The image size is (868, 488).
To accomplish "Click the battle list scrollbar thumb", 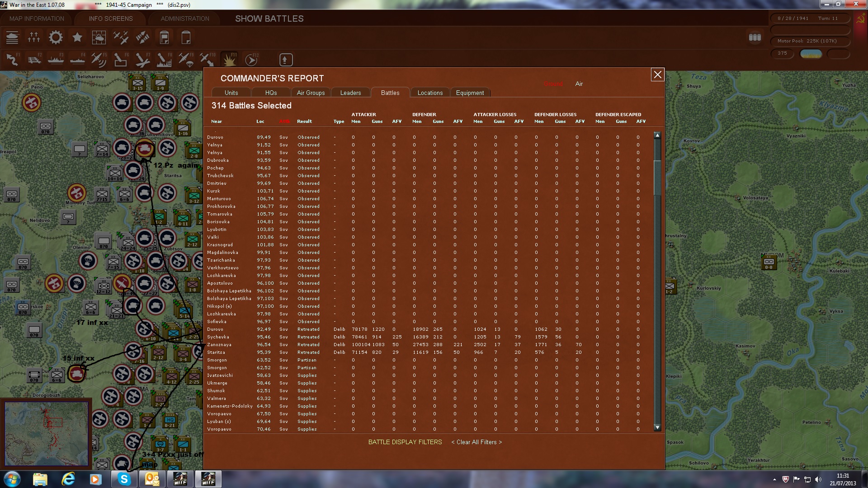I will 657,177.
